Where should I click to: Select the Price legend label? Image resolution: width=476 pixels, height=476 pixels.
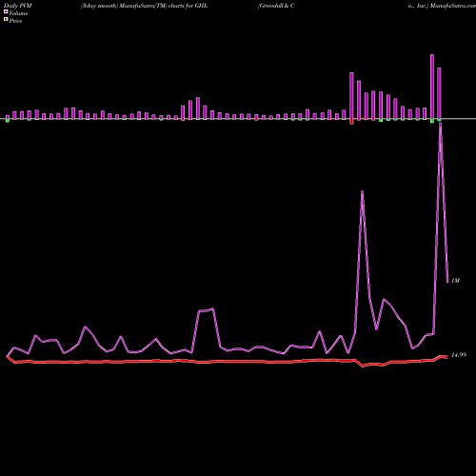(15, 21)
